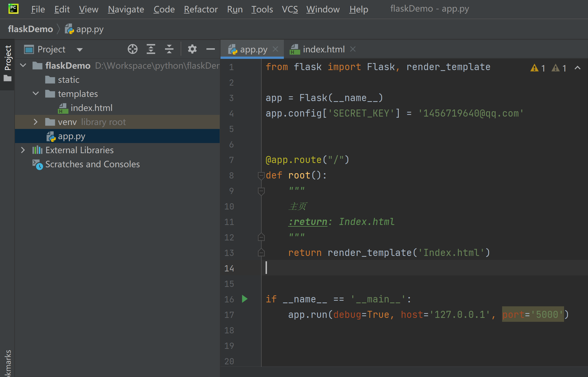
Task: Open the Bookmarks side tool window tab
Action: (8, 363)
